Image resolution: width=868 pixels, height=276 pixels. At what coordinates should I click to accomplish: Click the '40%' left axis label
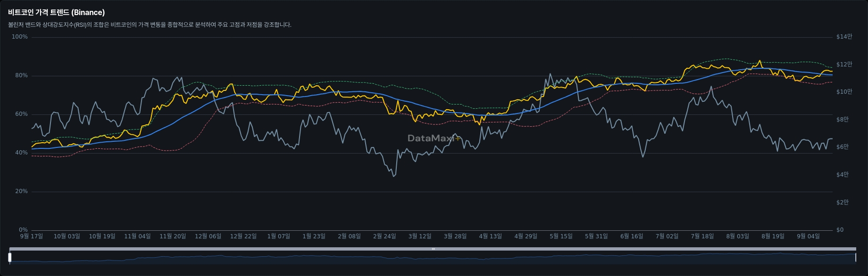[x=21, y=153]
